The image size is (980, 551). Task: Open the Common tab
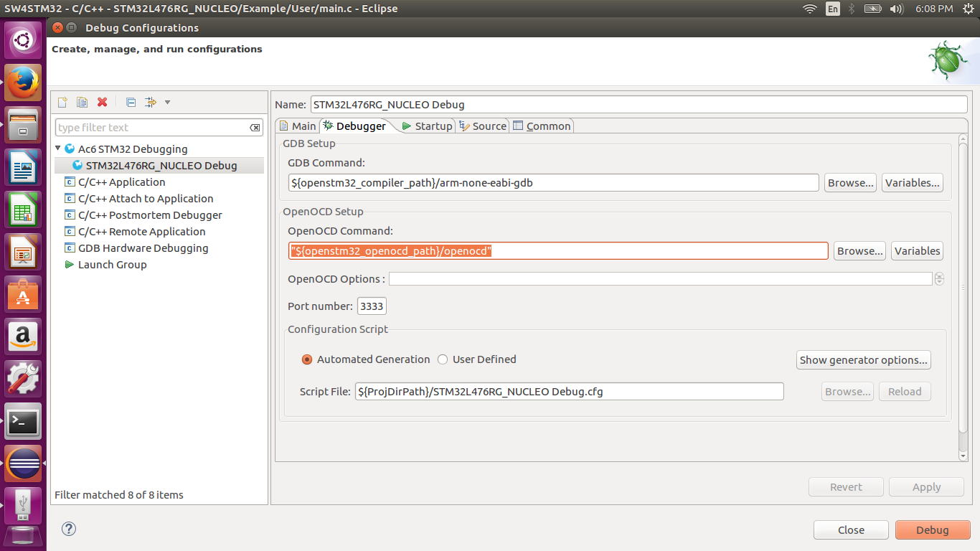pyautogui.click(x=542, y=126)
